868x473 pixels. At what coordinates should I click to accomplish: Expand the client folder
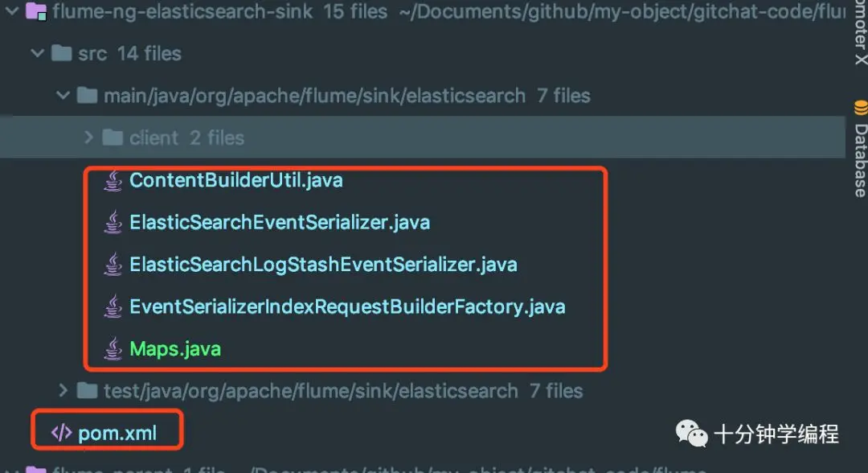tap(88, 138)
